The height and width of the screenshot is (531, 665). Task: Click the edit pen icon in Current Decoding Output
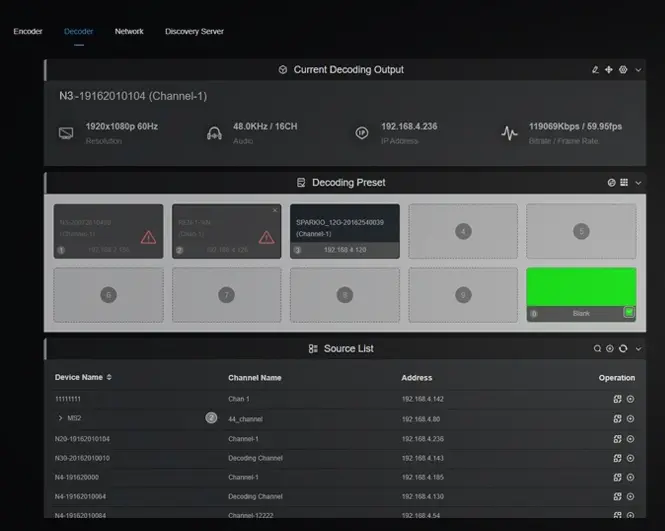[x=595, y=70]
